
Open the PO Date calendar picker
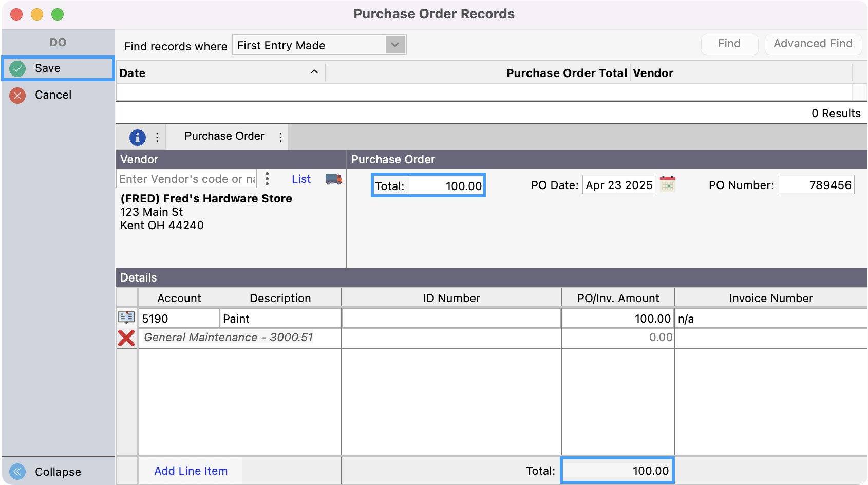(x=667, y=184)
